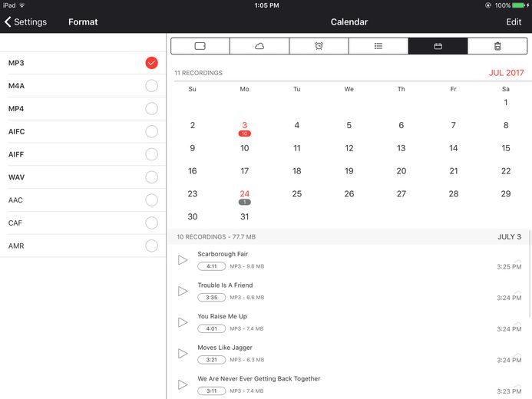Select July 24 on the calendar
532x399 pixels.
(245, 193)
